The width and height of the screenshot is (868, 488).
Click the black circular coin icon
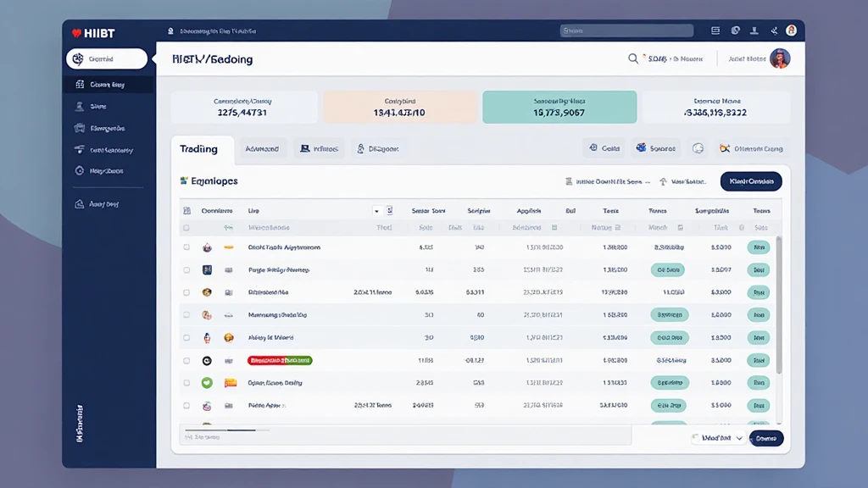tap(207, 360)
